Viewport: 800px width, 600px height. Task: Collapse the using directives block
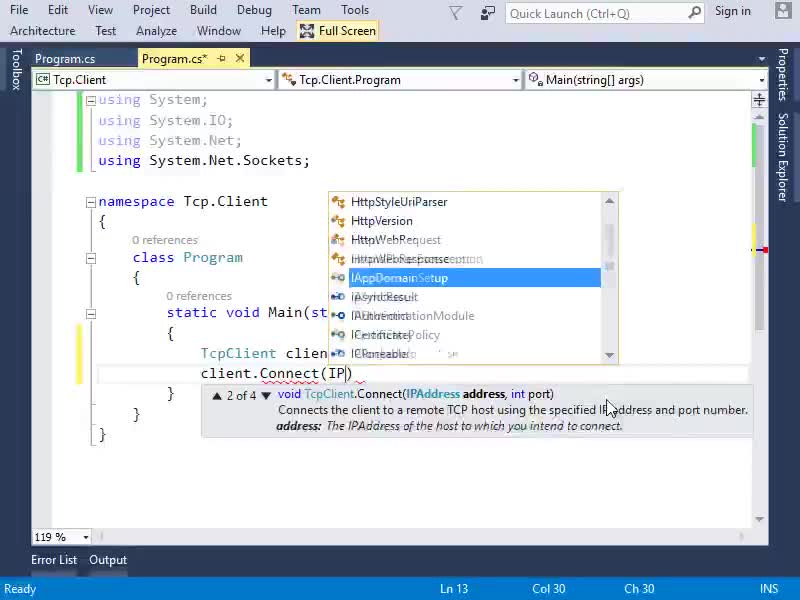[91, 101]
